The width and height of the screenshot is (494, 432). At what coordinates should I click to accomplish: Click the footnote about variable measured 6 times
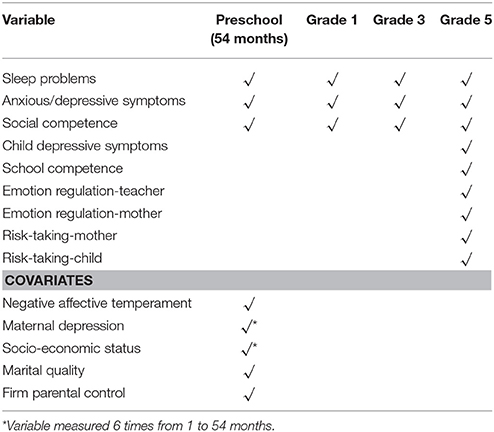coord(138,426)
